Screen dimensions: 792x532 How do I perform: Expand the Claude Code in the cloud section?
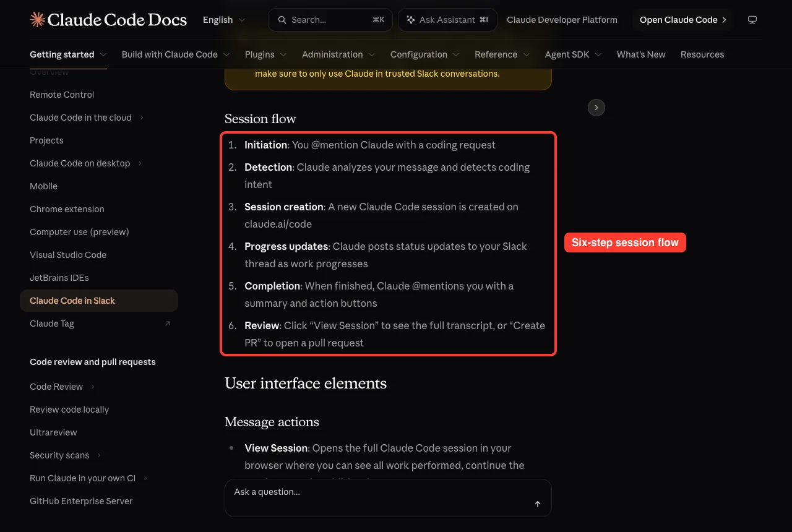pyautogui.click(x=142, y=118)
